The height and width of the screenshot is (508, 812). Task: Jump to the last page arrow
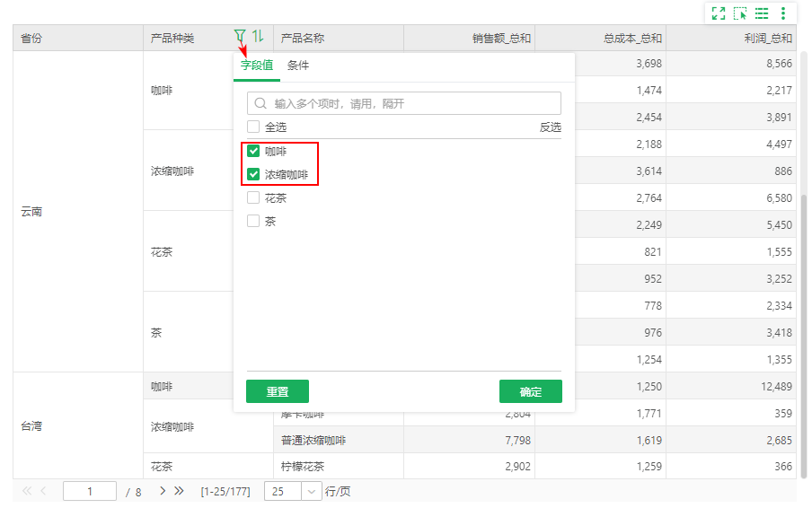click(x=179, y=491)
